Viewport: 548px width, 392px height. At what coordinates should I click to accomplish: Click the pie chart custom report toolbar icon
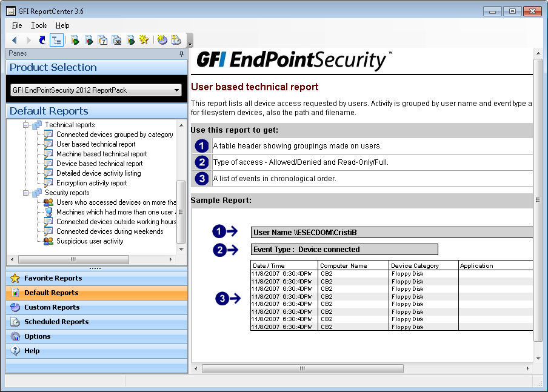(x=162, y=40)
